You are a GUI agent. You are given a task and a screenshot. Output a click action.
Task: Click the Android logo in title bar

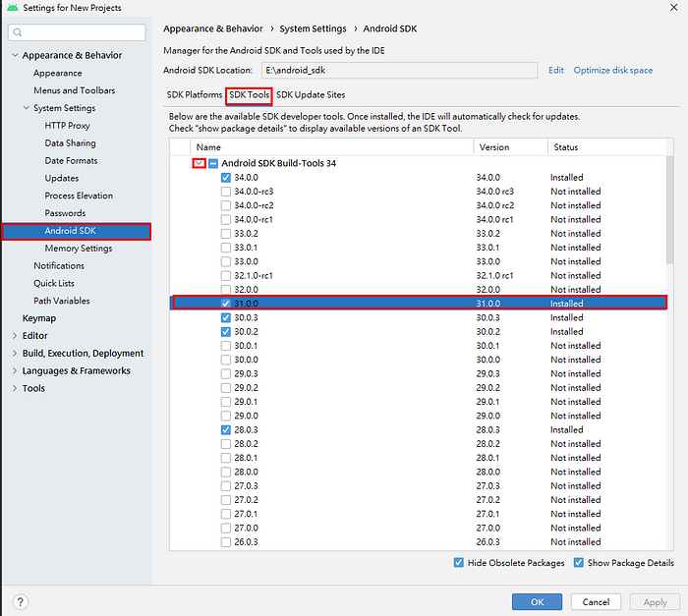13,8
